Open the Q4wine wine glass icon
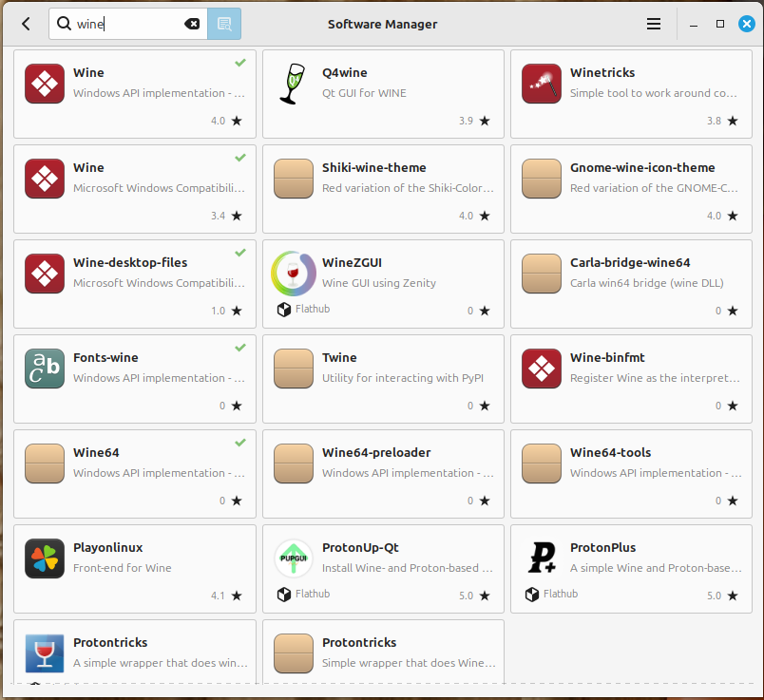This screenshot has height=700, width=764. point(293,84)
